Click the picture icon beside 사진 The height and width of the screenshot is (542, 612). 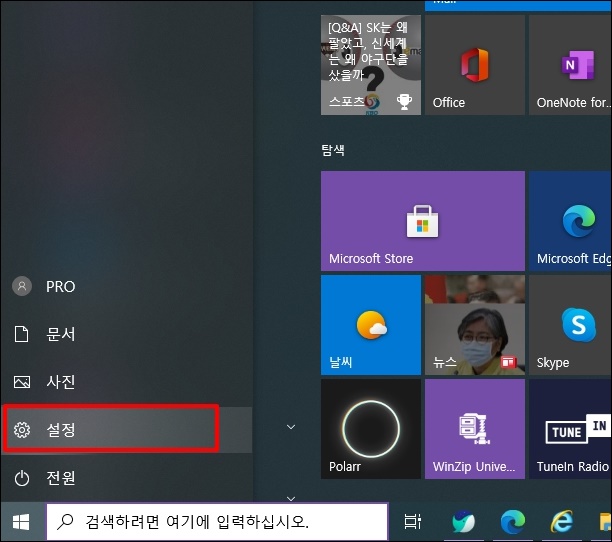click(x=22, y=382)
